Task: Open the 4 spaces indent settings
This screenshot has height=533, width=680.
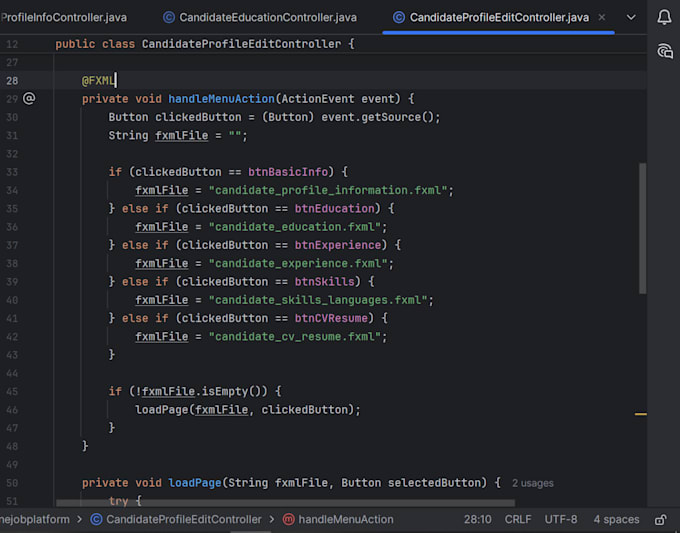Action: click(616, 519)
